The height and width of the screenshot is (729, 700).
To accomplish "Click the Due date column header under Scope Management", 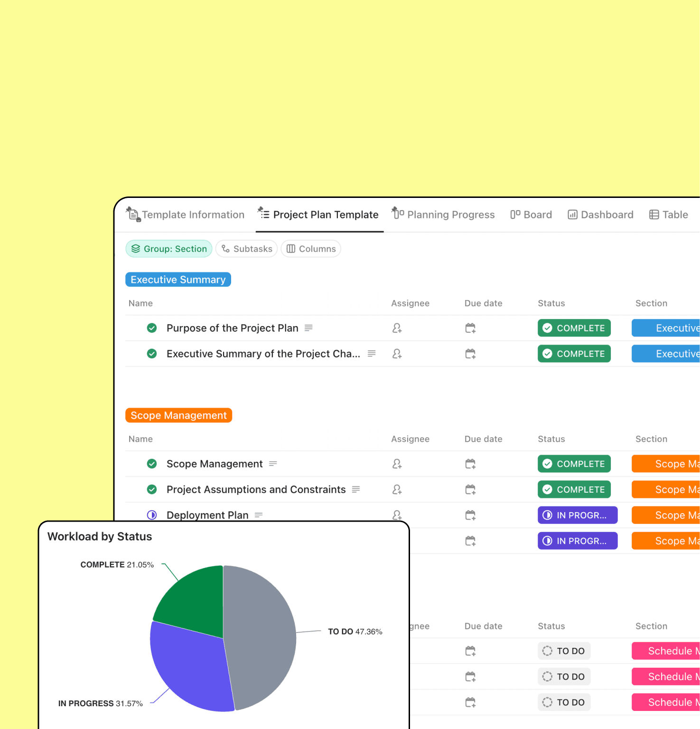I will click(483, 439).
